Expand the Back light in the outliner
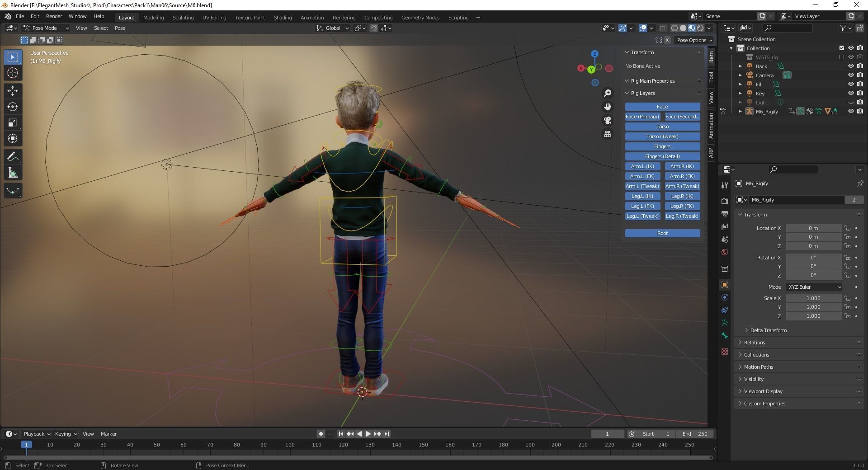 tap(741, 66)
